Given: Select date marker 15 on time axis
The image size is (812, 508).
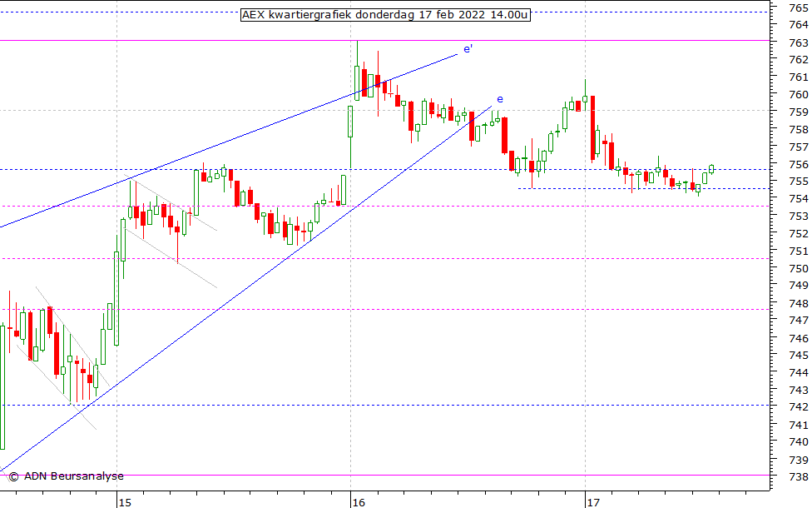Looking at the screenshot, I should point(124,502).
